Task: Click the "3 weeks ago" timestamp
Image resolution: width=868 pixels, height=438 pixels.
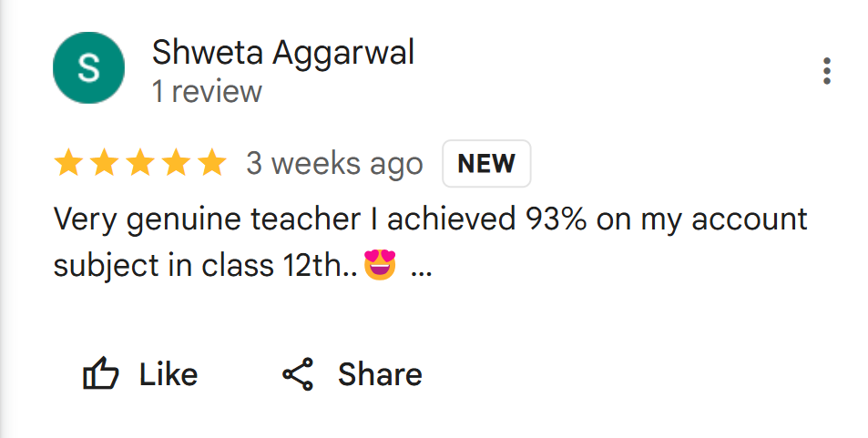Action: tap(334, 164)
